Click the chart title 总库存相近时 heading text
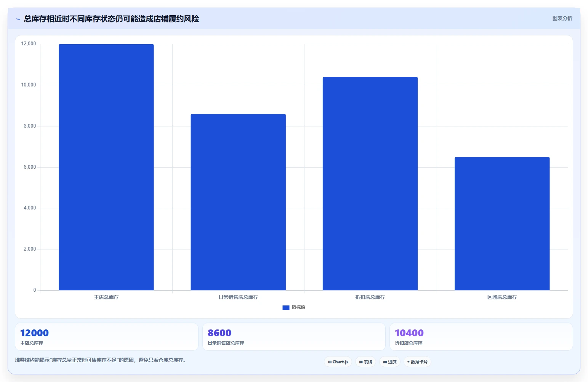The image size is (588, 382). pos(111,19)
